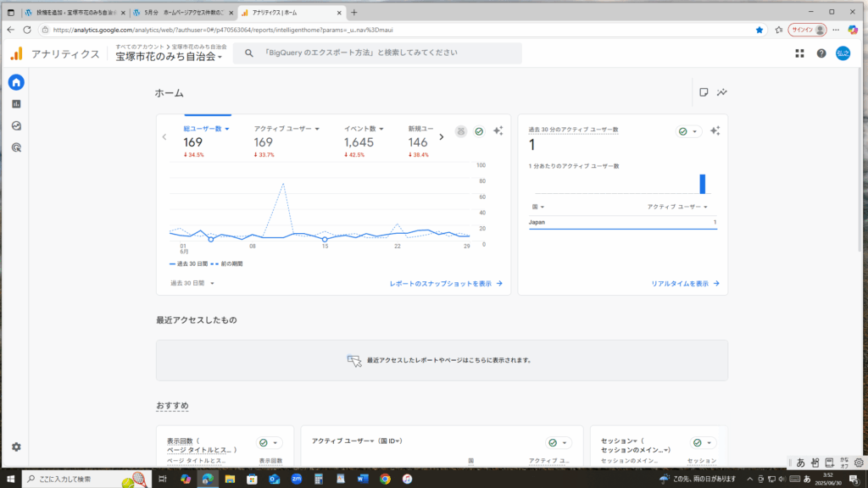Open the checkmark dropdown on the セッション card
Image resolution: width=868 pixels, height=488 pixels.
(x=703, y=442)
